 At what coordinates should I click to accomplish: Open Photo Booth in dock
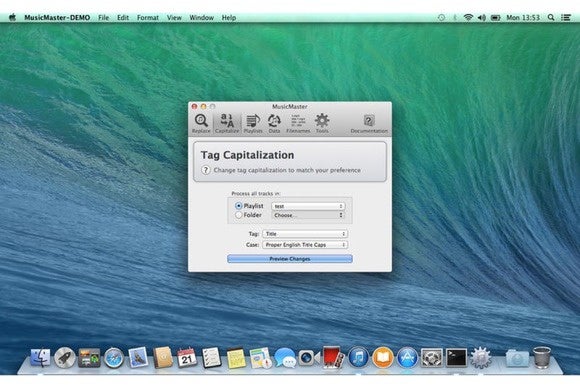[333, 357]
